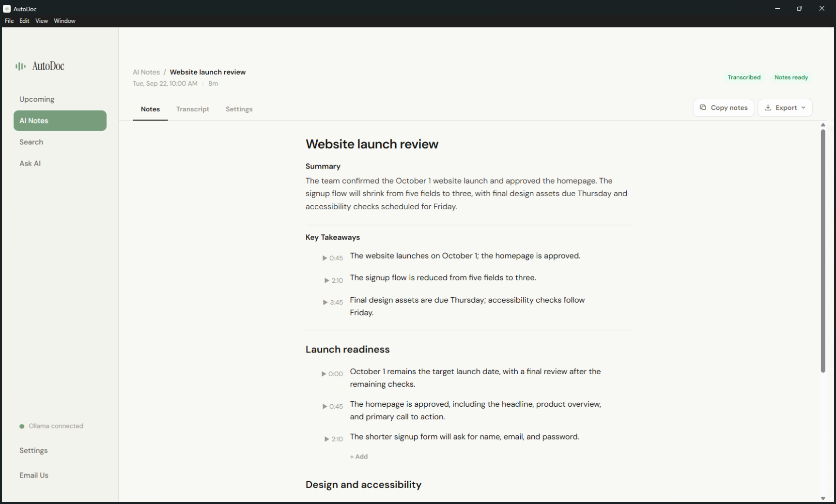This screenshot has height=504, width=836.
Task: Click the Notes ready status badge
Action: [x=791, y=77]
